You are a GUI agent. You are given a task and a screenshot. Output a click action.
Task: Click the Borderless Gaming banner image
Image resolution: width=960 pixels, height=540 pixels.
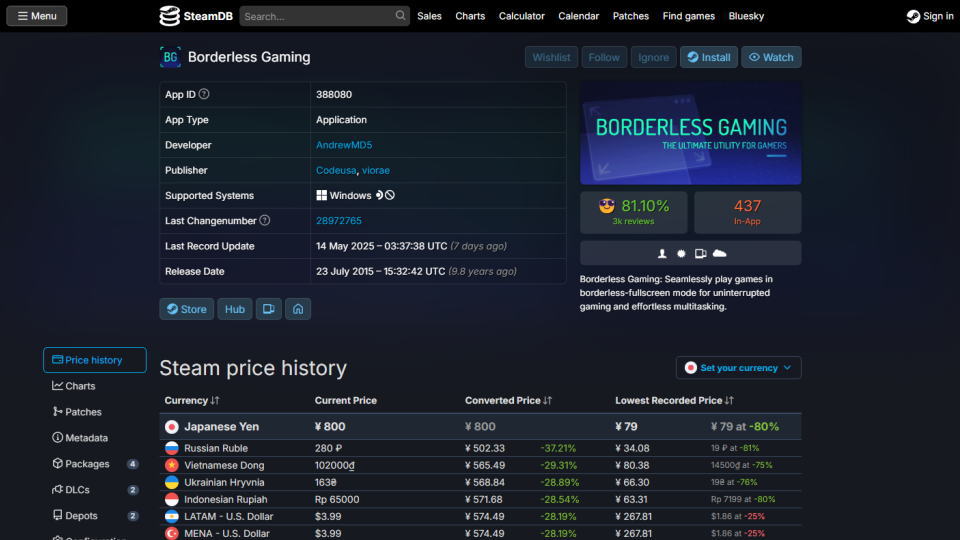pos(691,133)
